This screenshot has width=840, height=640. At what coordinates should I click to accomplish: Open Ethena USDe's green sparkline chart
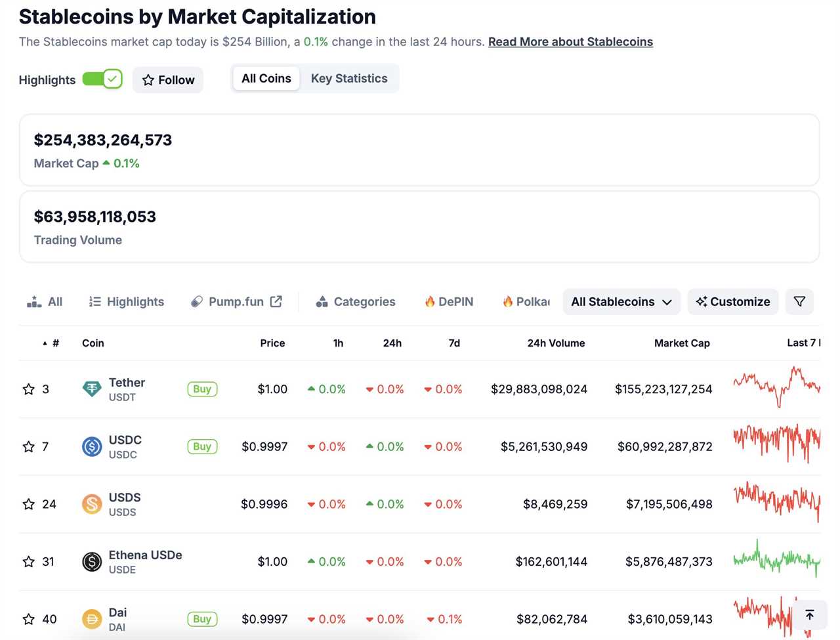coord(777,559)
